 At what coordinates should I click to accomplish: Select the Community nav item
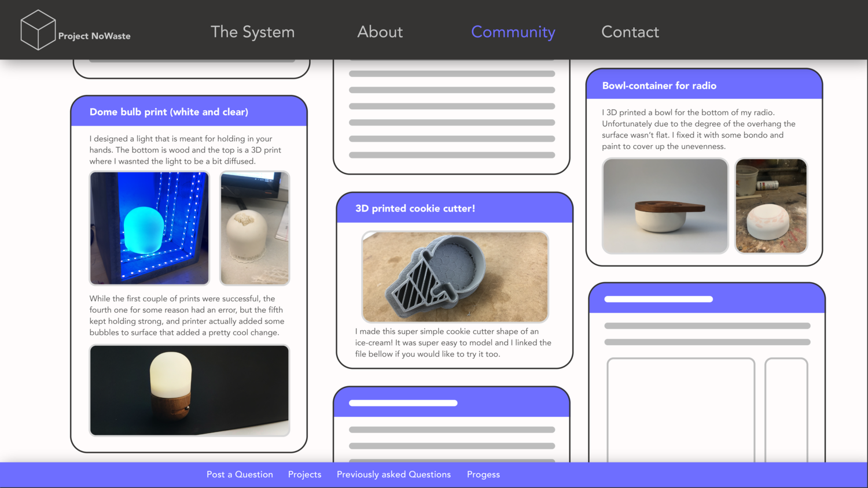(513, 32)
